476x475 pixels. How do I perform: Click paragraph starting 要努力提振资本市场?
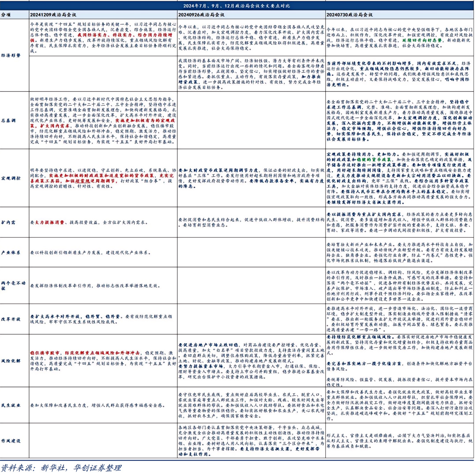coord(251,371)
